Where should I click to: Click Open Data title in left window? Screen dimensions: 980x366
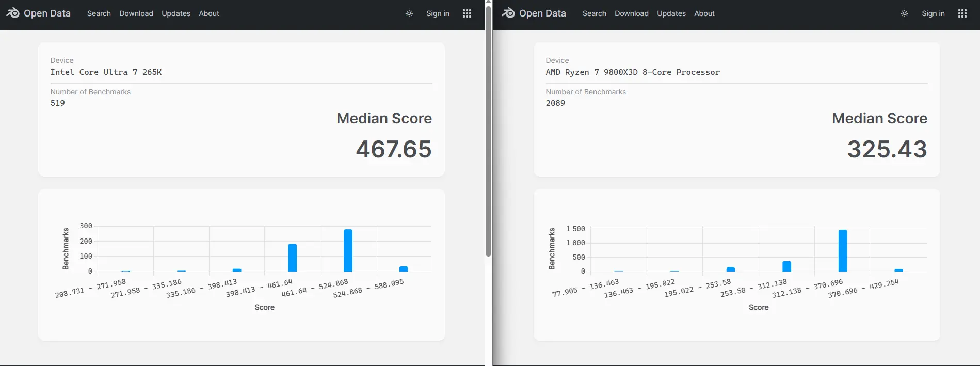(47, 13)
